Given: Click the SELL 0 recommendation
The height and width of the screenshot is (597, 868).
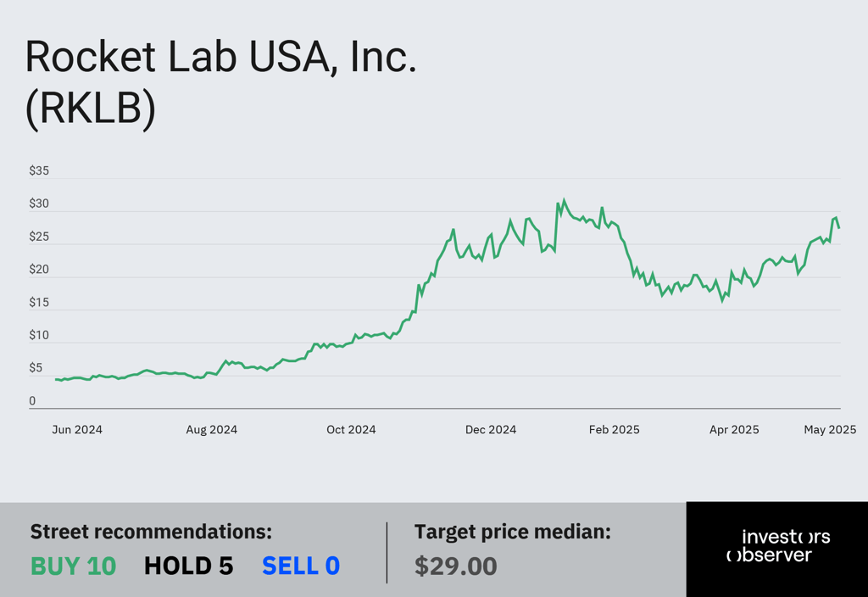Looking at the screenshot, I should pyautogui.click(x=301, y=566).
